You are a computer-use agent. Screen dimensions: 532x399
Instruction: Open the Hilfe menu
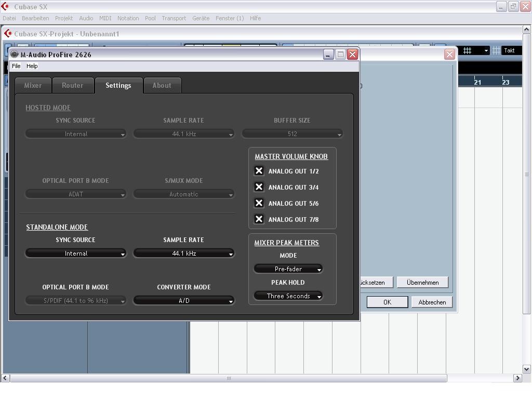(255, 18)
